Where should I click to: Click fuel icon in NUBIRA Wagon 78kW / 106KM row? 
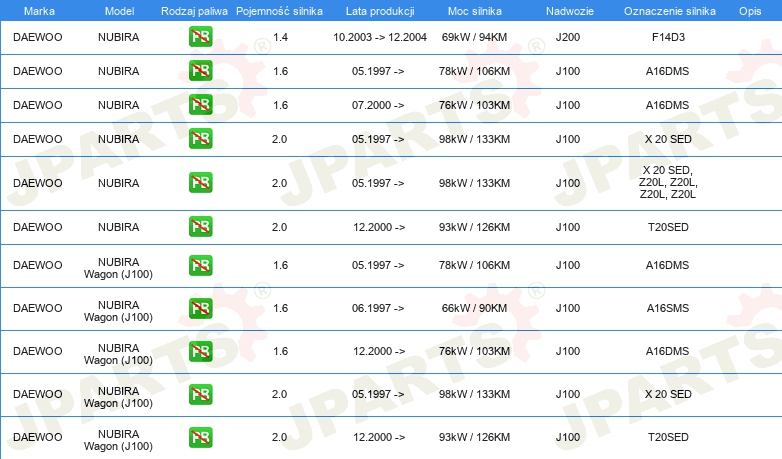point(200,265)
